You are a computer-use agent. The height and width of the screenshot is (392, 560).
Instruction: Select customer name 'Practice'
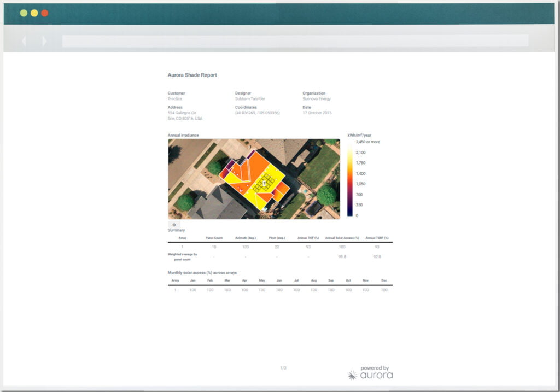click(174, 99)
